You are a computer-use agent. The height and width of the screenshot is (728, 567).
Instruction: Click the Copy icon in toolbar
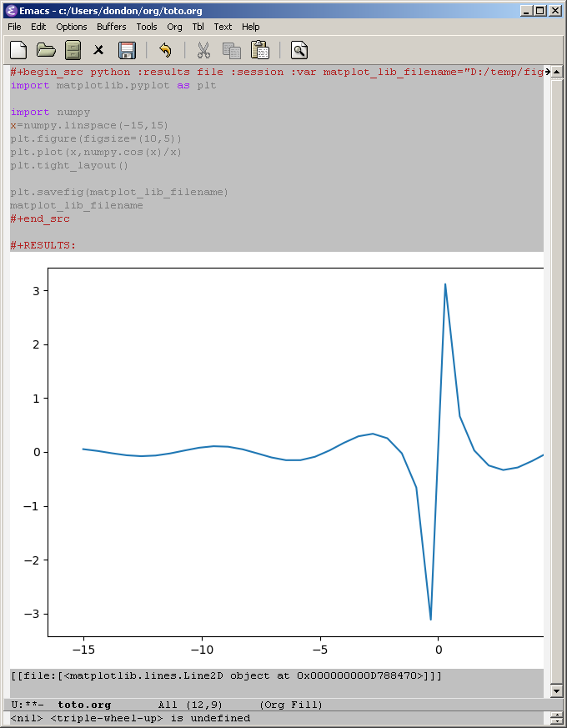point(231,50)
